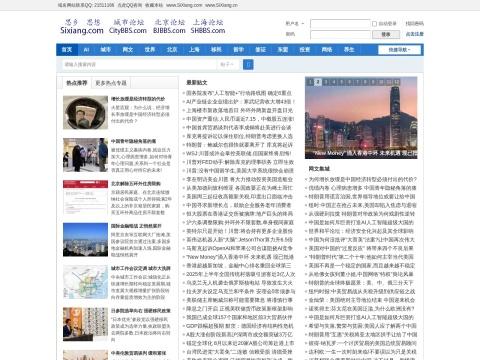This screenshot has height=360, width=480.
Task: Open the 帖子 search scope dropdown
Action: (x=227, y=64)
